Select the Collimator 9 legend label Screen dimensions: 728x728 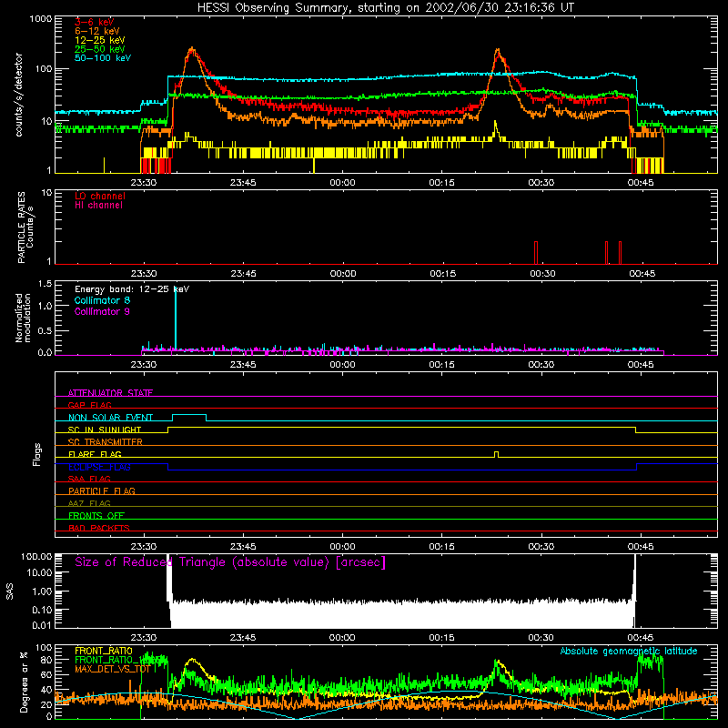102,311
